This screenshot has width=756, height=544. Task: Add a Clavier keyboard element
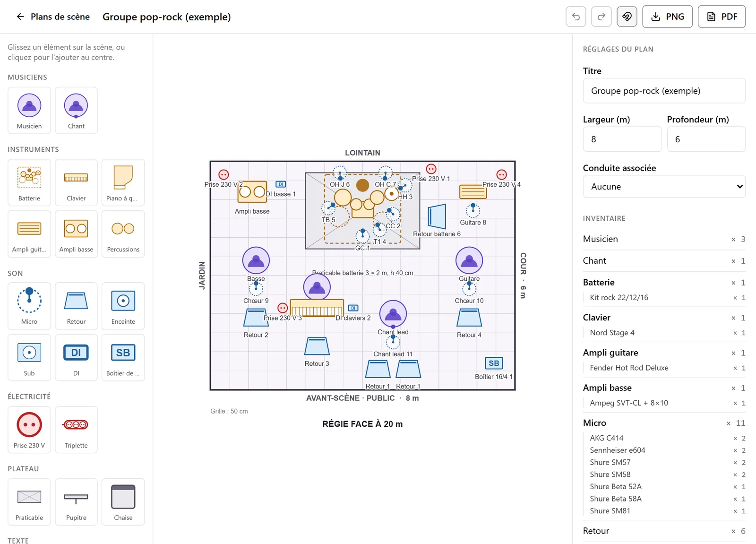click(x=76, y=182)
